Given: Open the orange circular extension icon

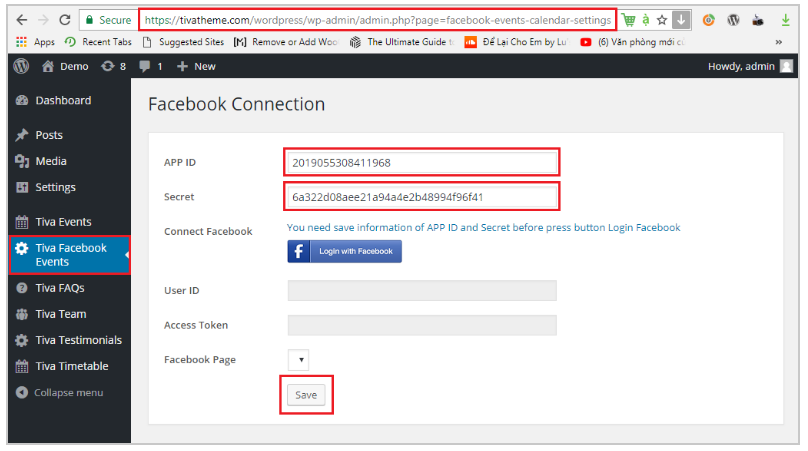Looking at the screenshot, I should point(709,20).
